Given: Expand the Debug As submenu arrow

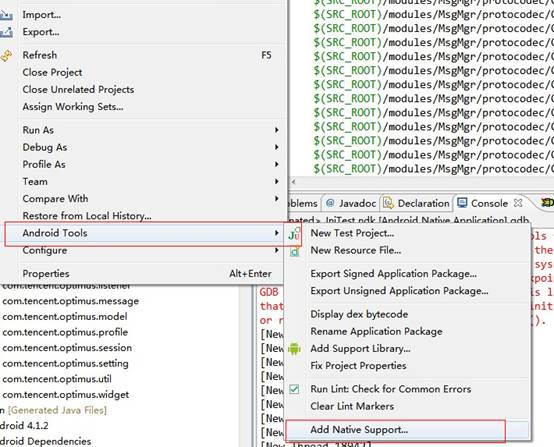Looking at the screenshot, I should tap(277, 147).
